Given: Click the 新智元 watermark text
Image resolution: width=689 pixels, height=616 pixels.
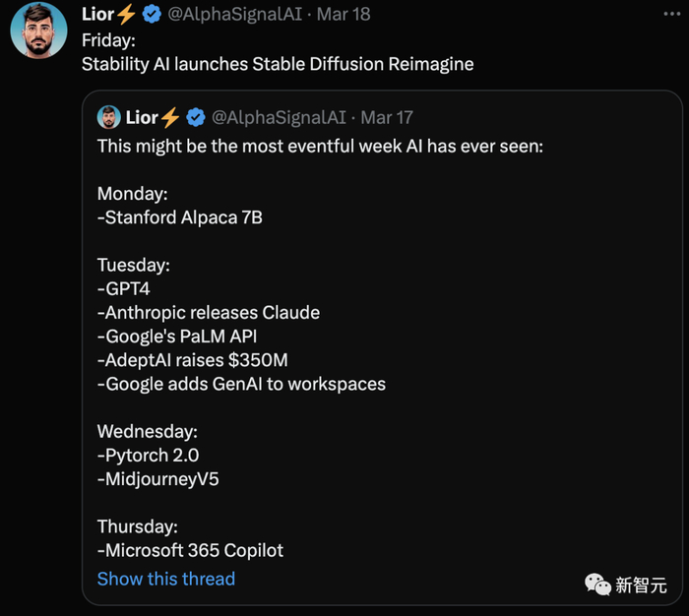Looking at the screenshot, I should pos(641,585).
